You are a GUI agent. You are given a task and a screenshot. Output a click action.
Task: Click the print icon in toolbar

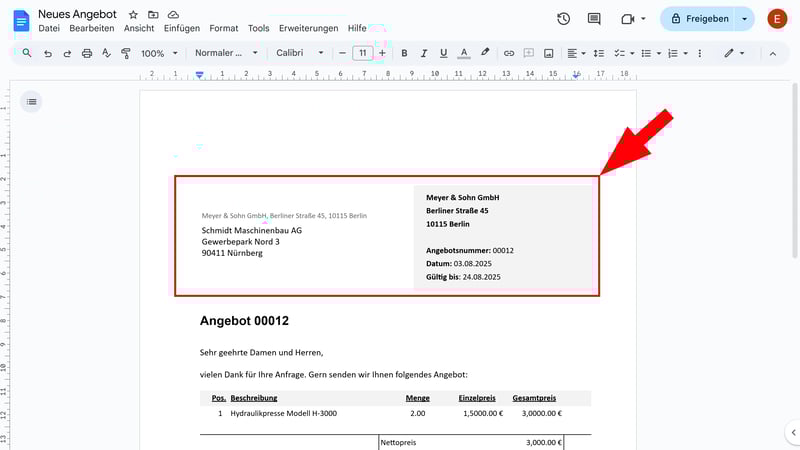[x=87, y=53]
